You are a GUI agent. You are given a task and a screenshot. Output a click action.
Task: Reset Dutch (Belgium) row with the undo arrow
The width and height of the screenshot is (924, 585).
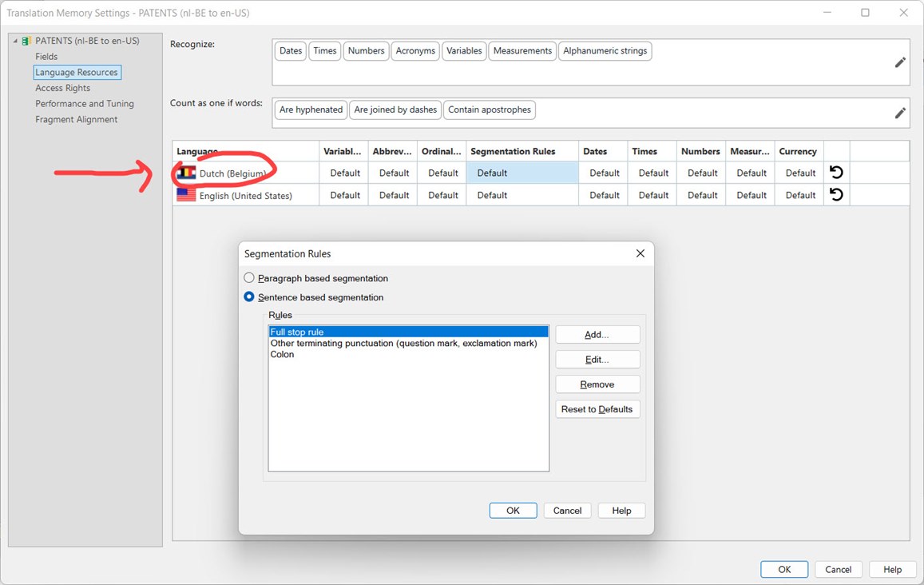click(835, 172)
